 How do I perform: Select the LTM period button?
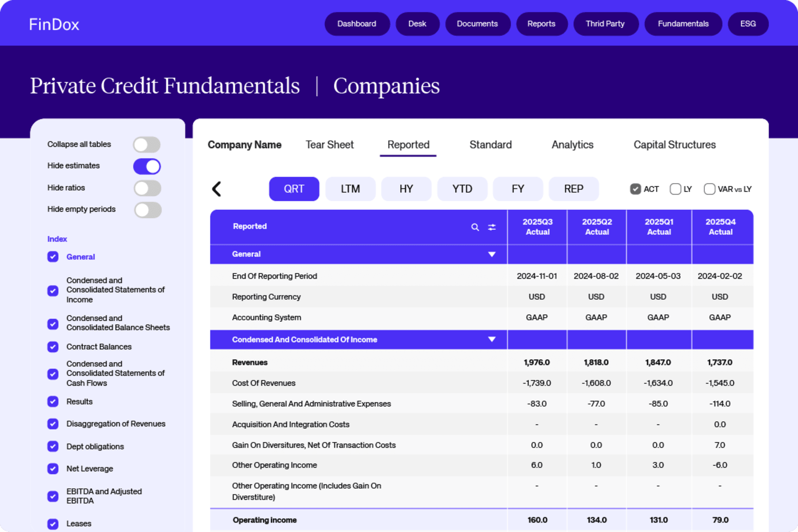(350, 189)
